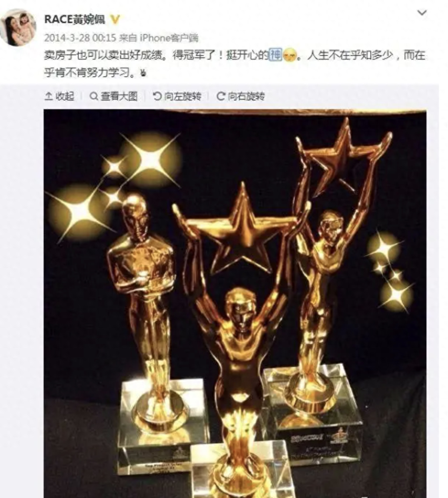Click the yellow smiley emoji in the post
Screen dimensions: 448x498
(x=289, y=56)
